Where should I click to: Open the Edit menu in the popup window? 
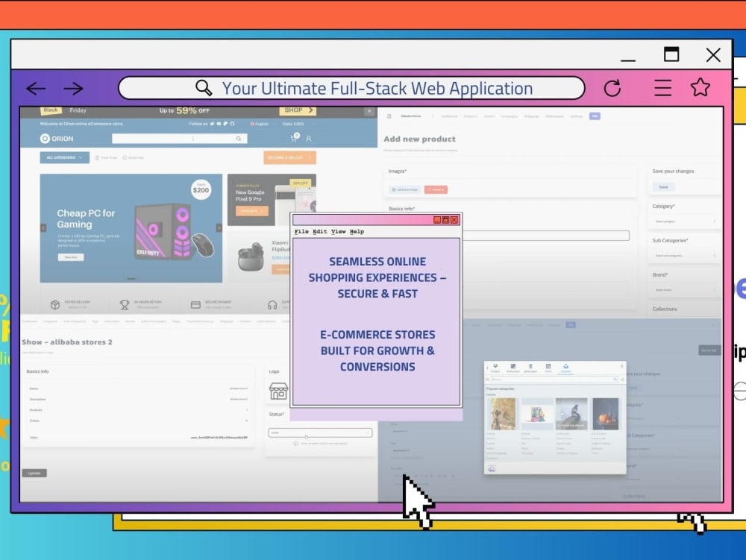pyautogui.click(x=320, y=231)
